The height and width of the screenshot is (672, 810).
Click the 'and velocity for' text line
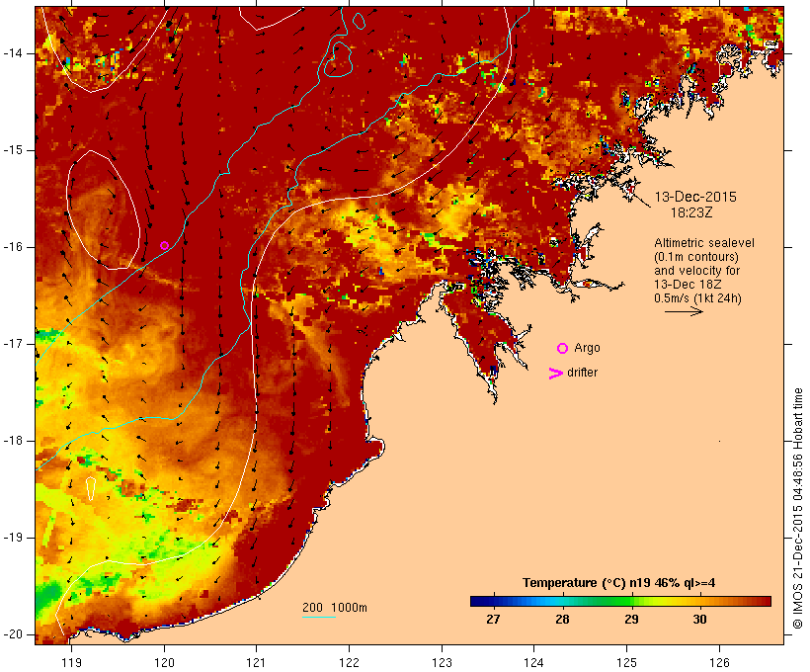pyautogui.click(x=696, y=271)
